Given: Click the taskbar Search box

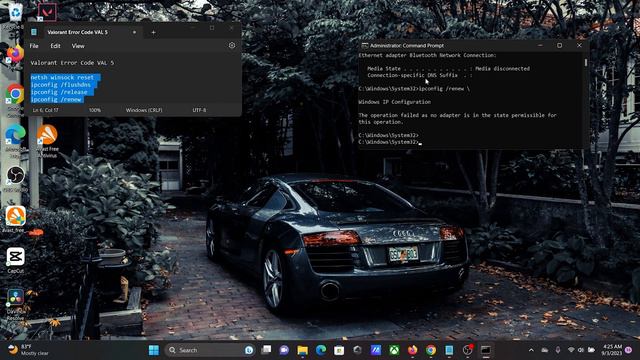Looking at the screenshot, I should 210,350.
